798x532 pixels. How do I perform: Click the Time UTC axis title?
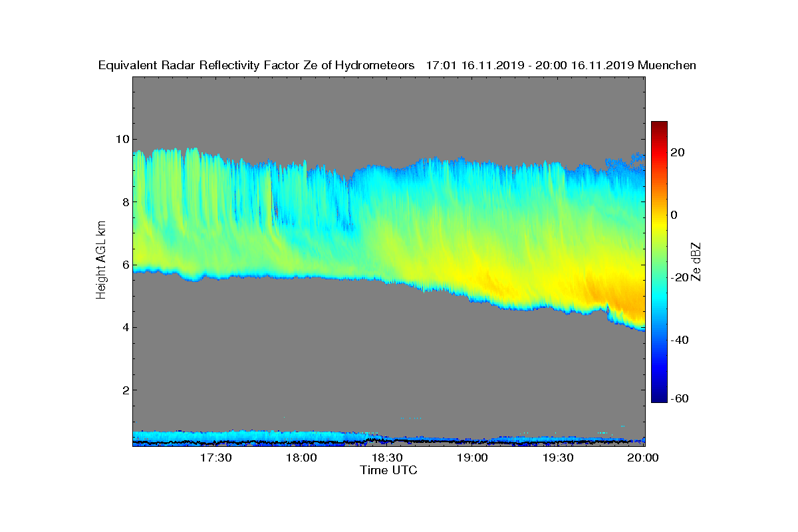389,470
